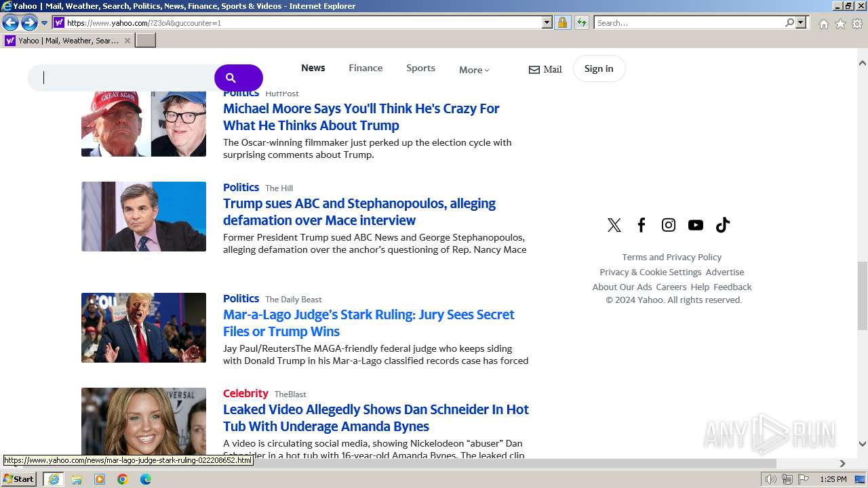Open Terms and Privacy Policy link
The height and width of the screenshot is (488, 868).
(x=672, y=257)
